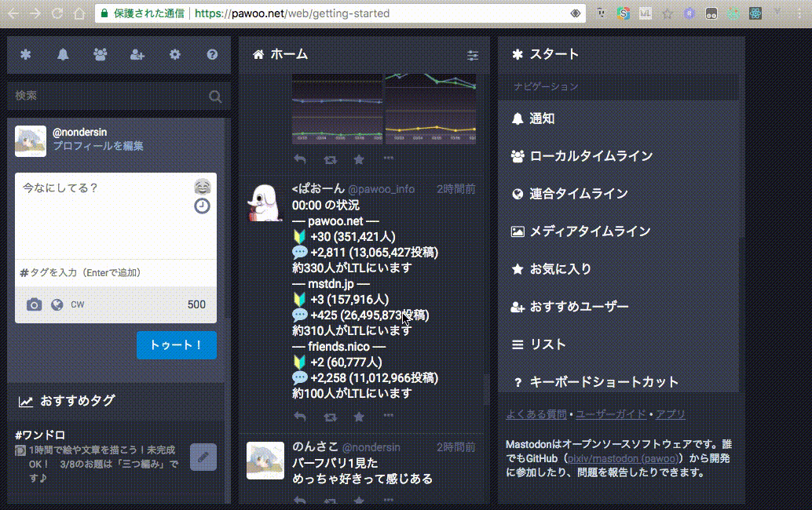
Task: Click the browser back arrow
Action: pos(13,13)
